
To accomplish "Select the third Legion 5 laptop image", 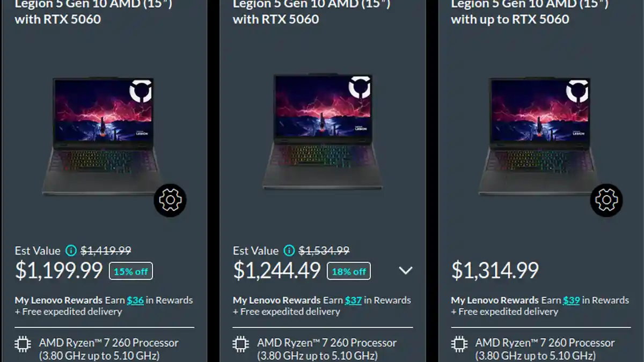I will tap(539, 137).
